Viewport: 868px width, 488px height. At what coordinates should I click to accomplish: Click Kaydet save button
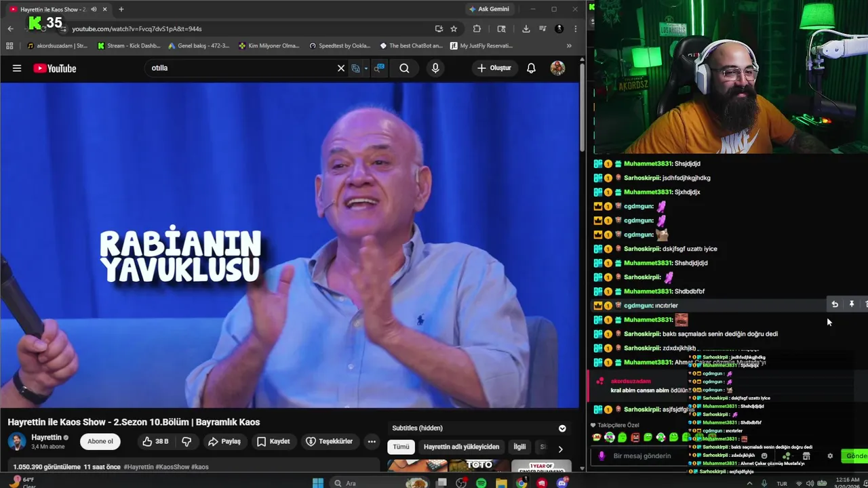click(x=273, y=441)
